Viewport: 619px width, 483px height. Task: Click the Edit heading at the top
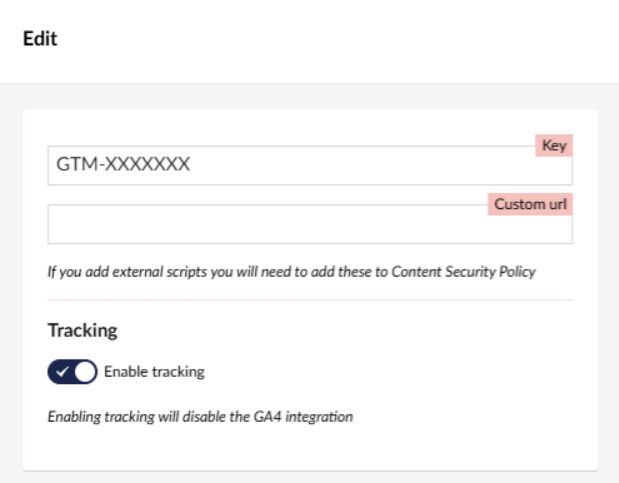40,40
